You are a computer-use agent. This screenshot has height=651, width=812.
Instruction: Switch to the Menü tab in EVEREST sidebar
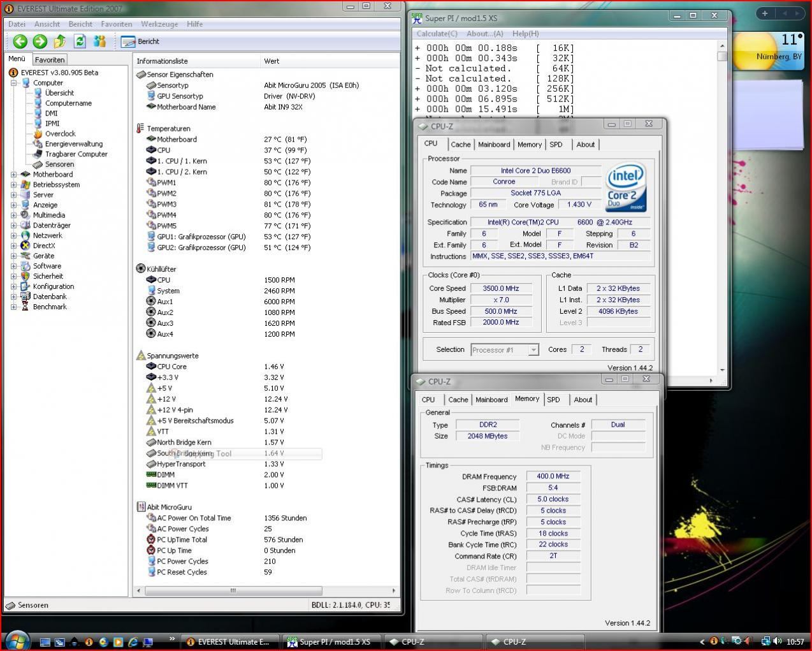click(x=17, y=59)
